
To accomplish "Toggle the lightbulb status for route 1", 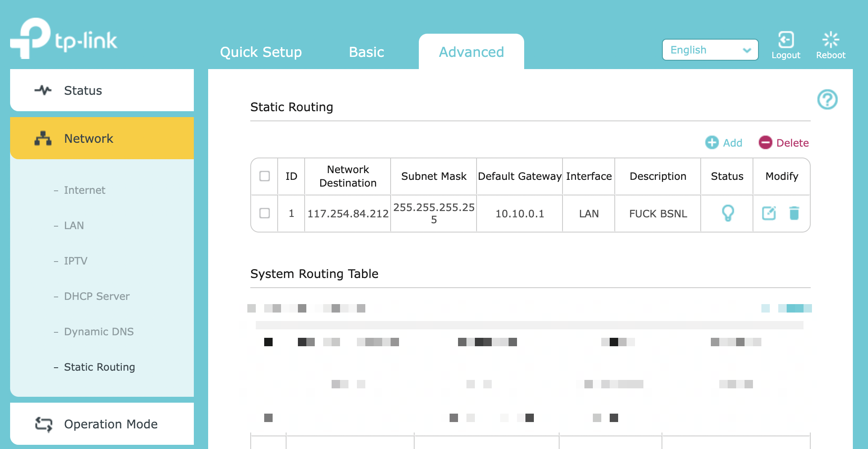I will 728,213.
